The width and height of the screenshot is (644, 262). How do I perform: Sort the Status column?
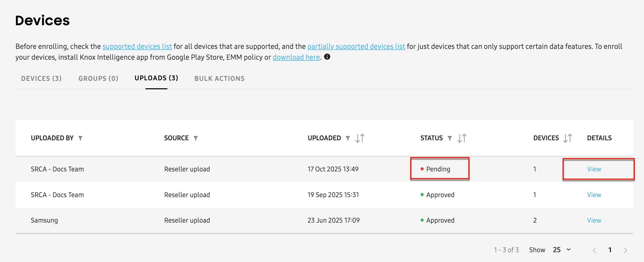tap(462, 138)
